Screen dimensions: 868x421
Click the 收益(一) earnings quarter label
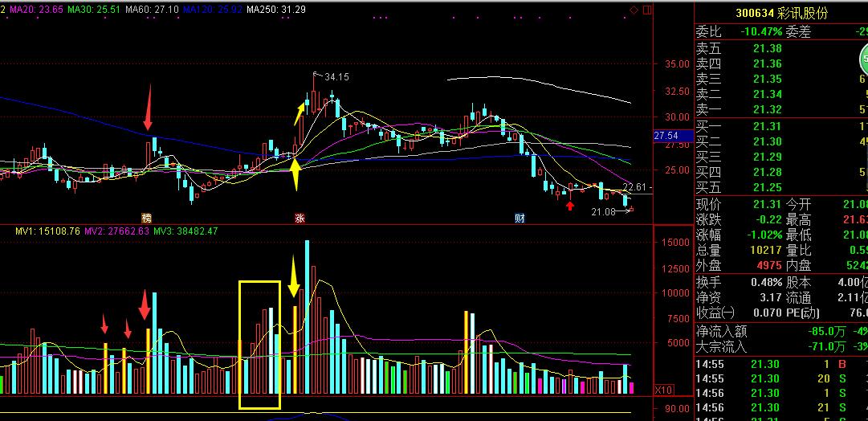(x=715, y=312)
